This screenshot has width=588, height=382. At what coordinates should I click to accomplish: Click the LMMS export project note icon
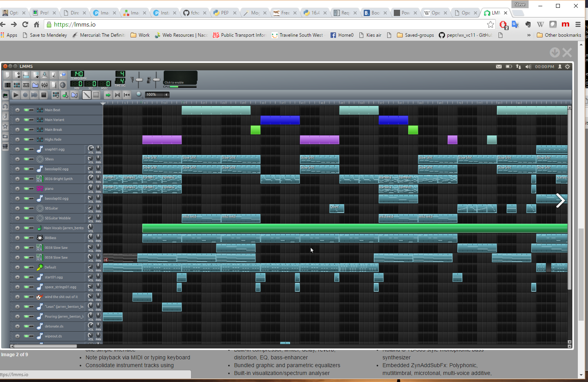54,75
